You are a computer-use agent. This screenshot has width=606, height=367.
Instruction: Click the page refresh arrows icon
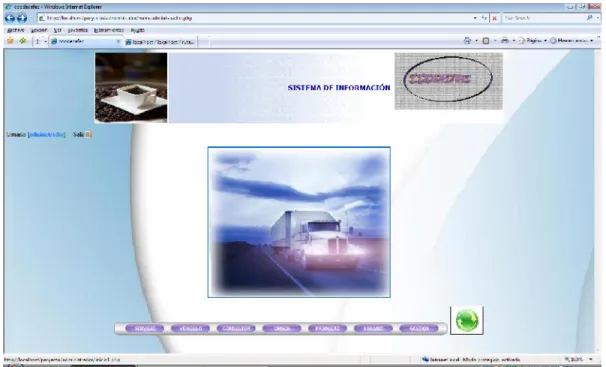(x=484, y=18)
